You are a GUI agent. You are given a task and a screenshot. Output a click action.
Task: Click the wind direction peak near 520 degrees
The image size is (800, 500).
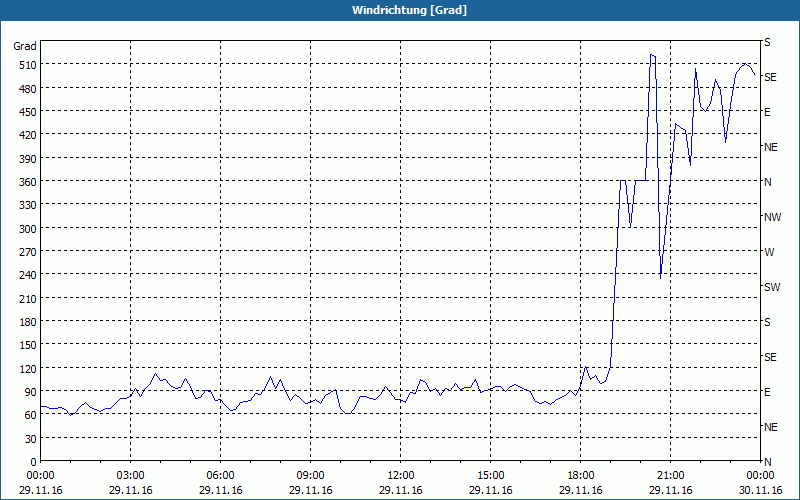click(x=653, y=55)
